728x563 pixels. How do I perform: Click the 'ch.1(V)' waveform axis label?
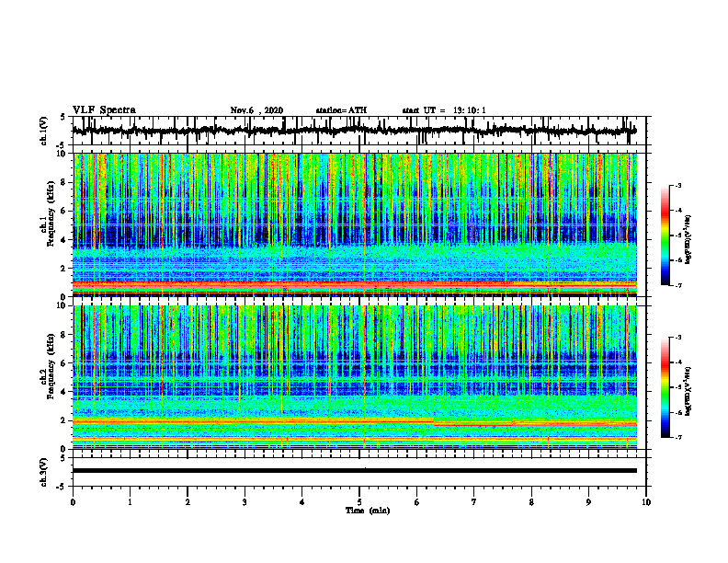tap(44, 131)
